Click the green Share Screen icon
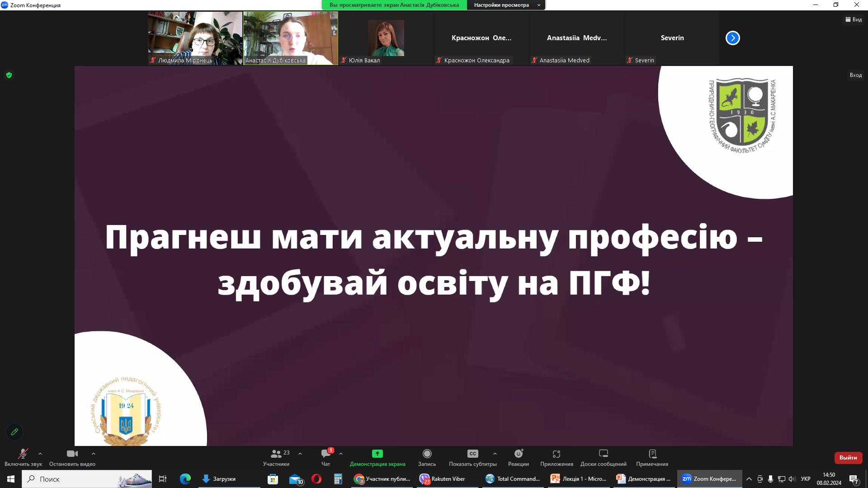 coord(377,454)
